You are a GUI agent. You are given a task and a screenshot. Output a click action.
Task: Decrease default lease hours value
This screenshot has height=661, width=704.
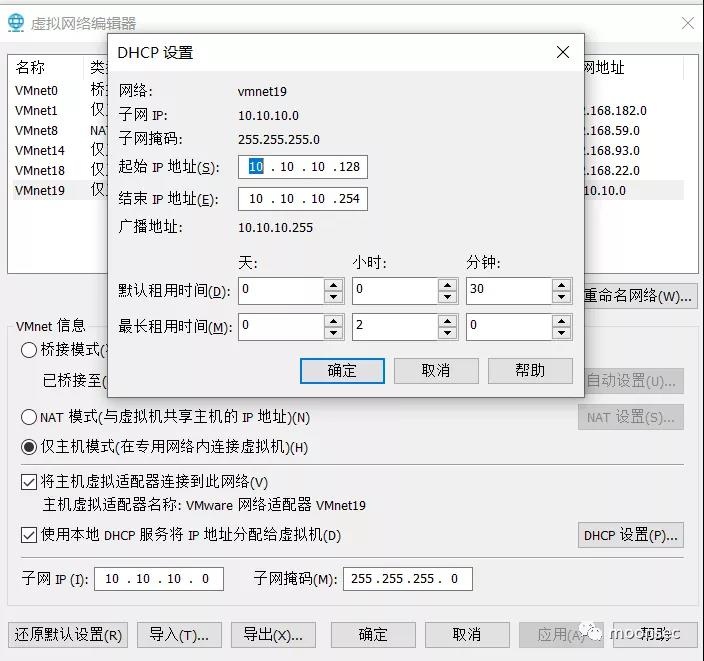click(x=448, y=297)
